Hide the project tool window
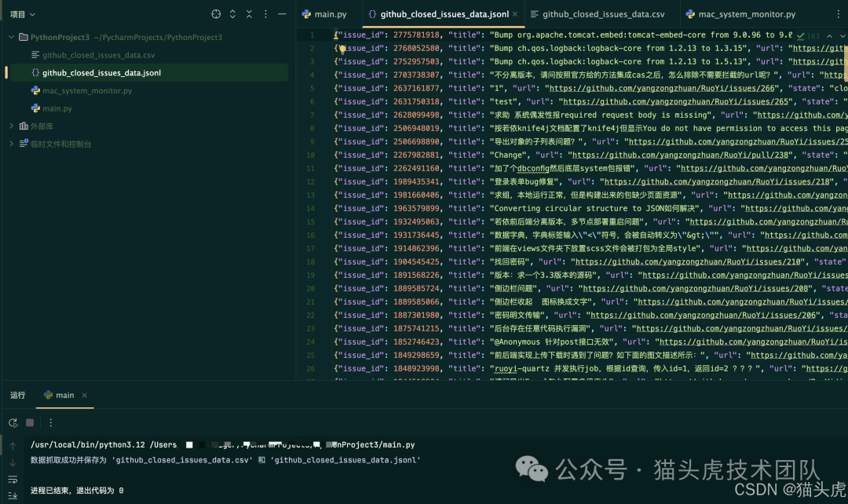 [x=282, y=14]
